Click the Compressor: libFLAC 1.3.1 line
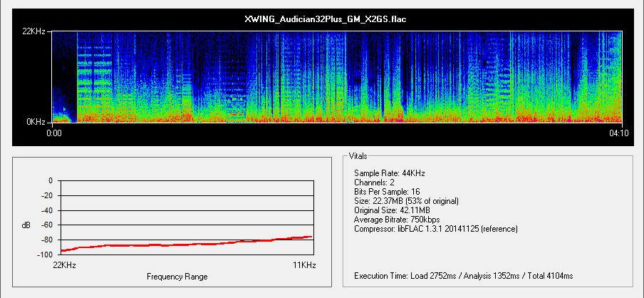The image size is (644, 298). 435,229
